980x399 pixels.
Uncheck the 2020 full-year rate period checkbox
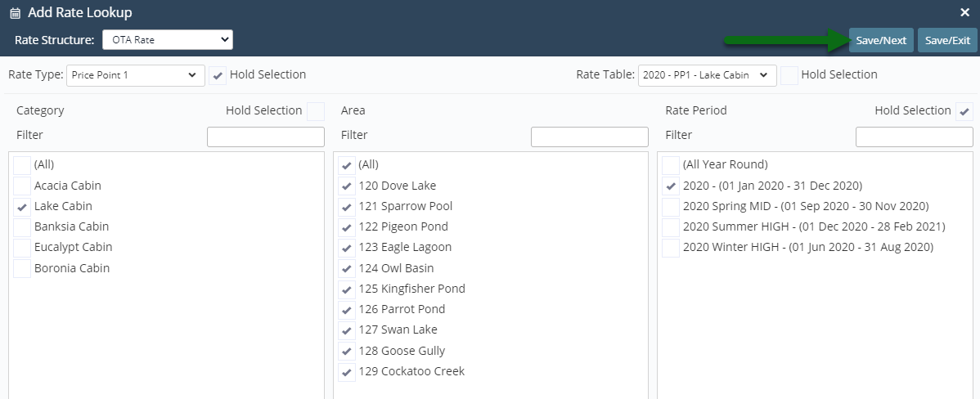click(x=671, y=186)
